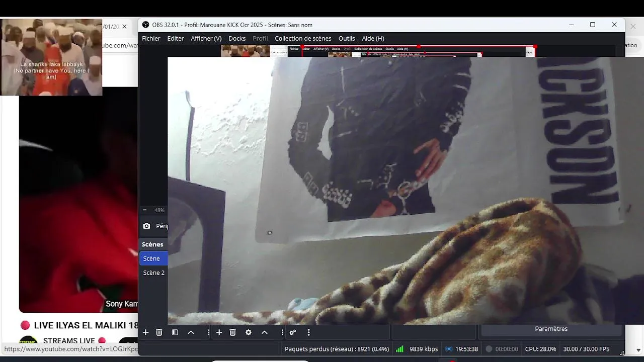Add a new source with the plus icon
The image size is (644, 362).
(x=219, y=332)
